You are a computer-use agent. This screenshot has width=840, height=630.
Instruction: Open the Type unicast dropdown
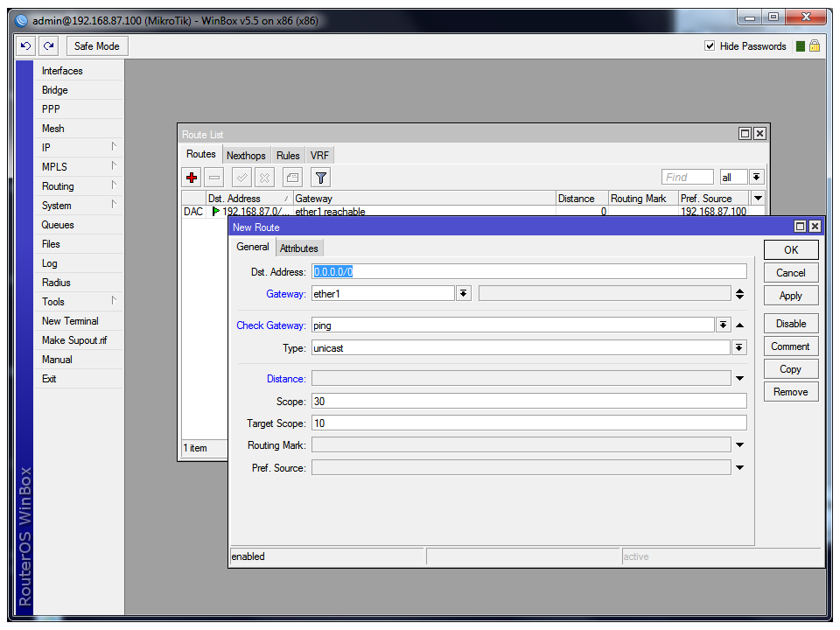click(739, 348)
